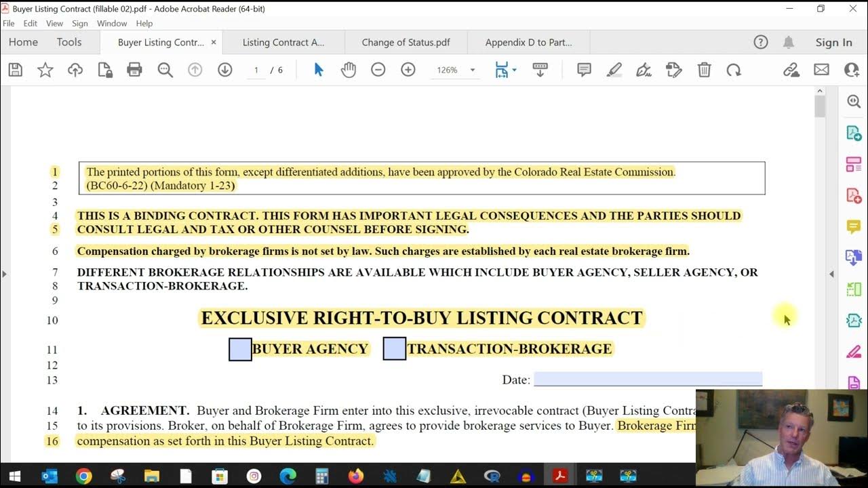Go to previous page
This screenshot has height=488, width=868.
point(195,70)
